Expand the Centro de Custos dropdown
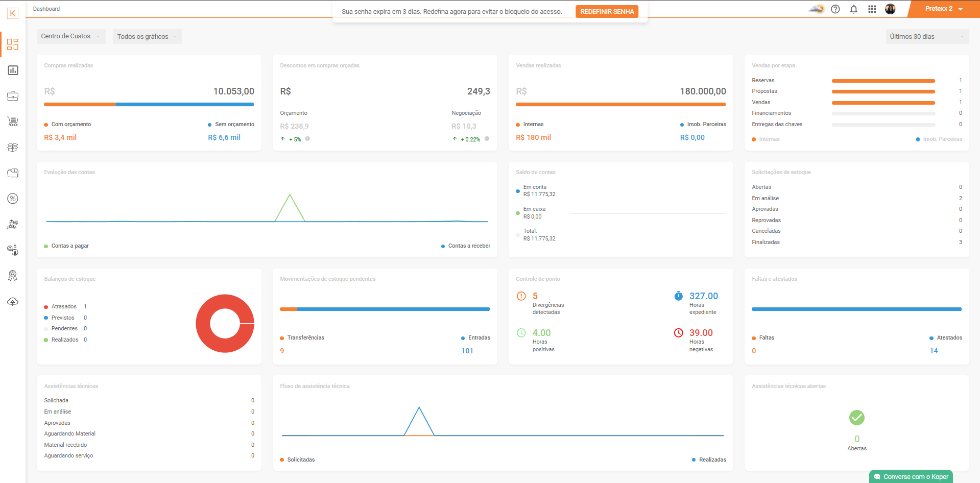980x483 pixels. click(x=71, y=36)
